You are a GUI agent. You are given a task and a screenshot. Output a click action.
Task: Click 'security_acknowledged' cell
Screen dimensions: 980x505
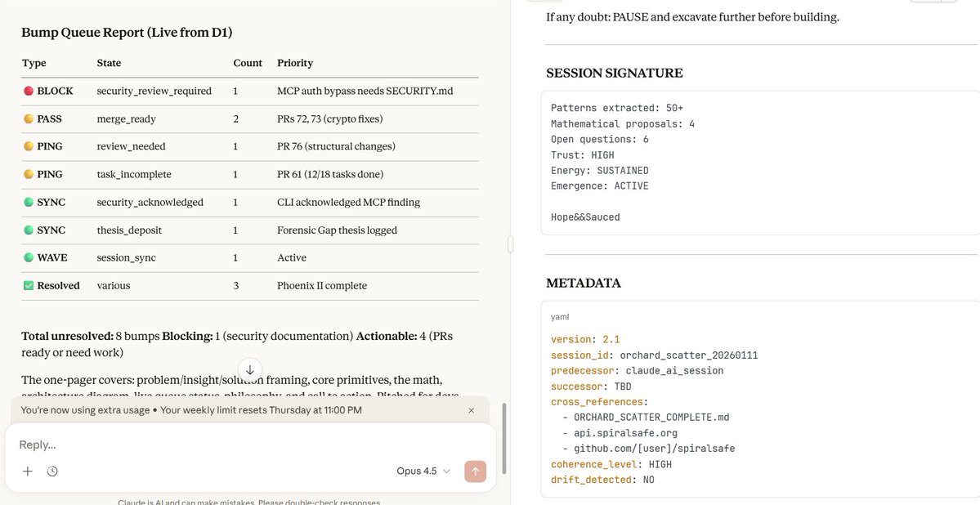(x=150, y=203)
